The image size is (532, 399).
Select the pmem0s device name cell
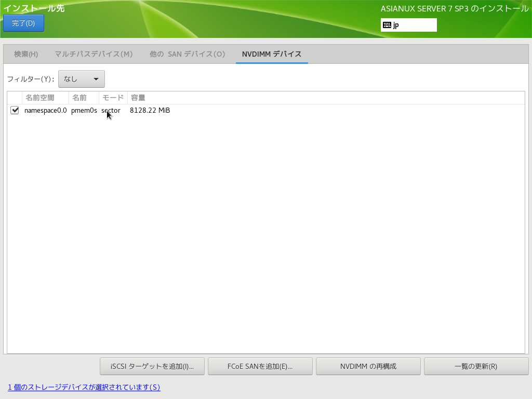click(x=84, y=111)
